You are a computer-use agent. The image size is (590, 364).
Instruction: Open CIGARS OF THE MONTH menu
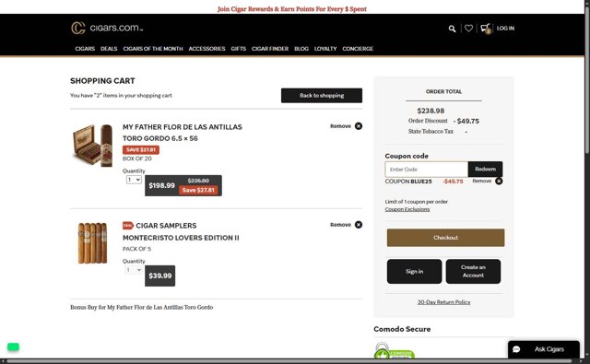tap(153, 49)
